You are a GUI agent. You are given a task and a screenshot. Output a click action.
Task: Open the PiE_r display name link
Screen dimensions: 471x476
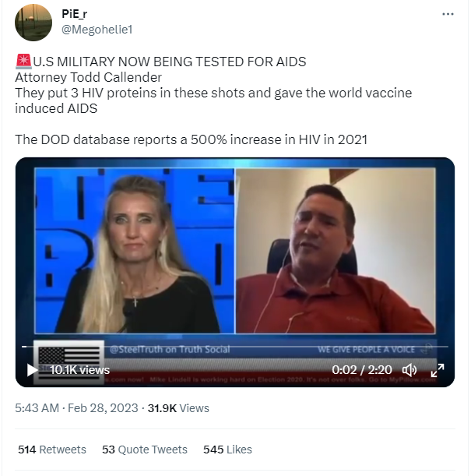point(74,14)
